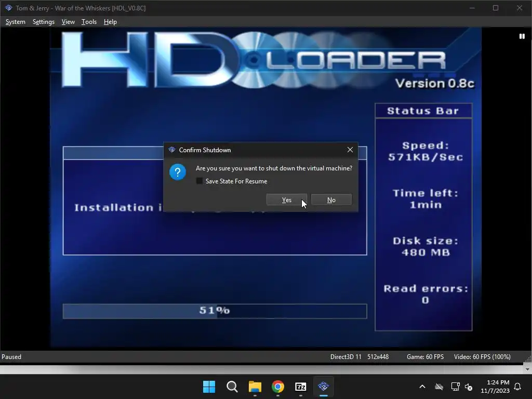Image resolution: width=532 pixels, height=399 pixels.
Task: Select PCSX2 app icon in taskbar
Action: click(323, 387)
